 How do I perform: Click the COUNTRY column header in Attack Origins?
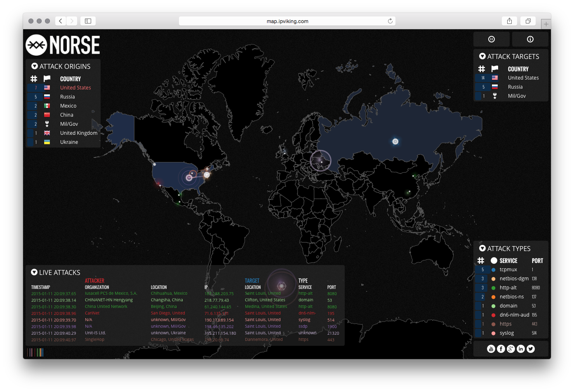70,79
